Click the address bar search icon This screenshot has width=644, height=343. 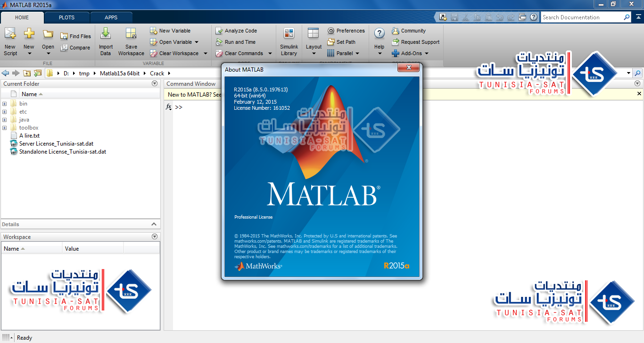pyautogui.click(x=637, y=73)
